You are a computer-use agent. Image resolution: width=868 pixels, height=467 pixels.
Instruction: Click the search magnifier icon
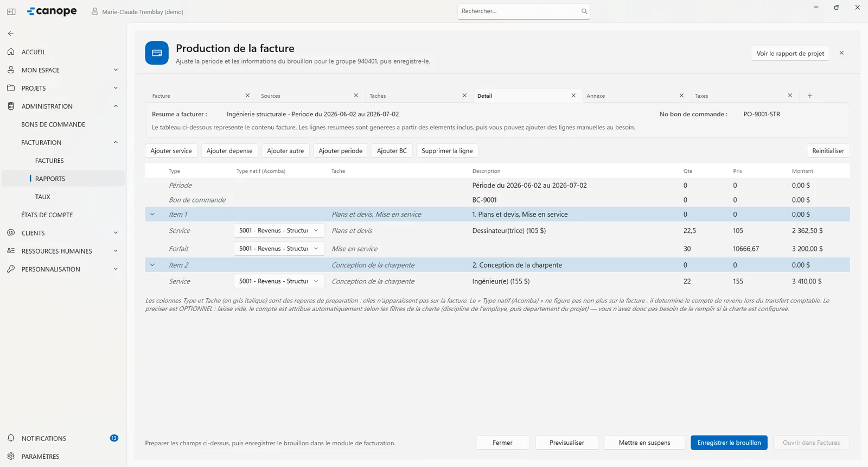click(584, 11)
